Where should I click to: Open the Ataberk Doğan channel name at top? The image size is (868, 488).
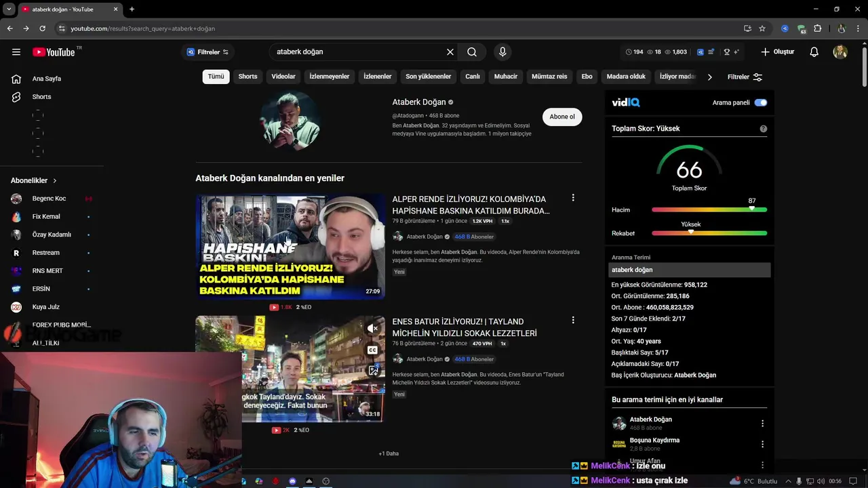click(x=419, y=102)
